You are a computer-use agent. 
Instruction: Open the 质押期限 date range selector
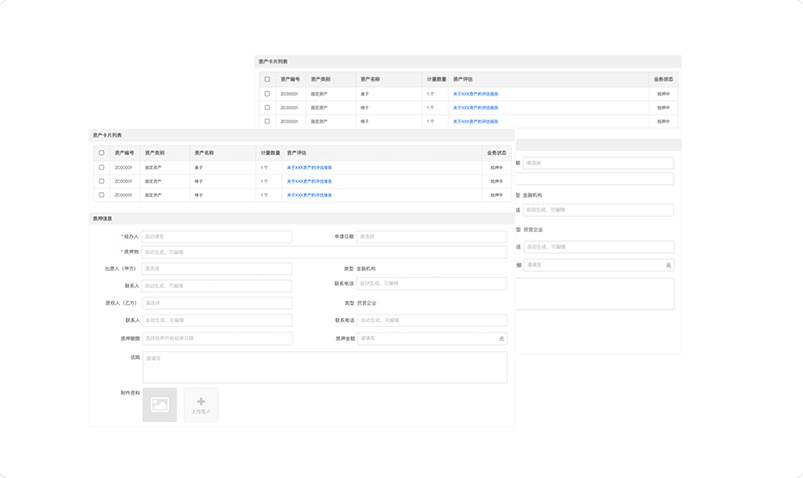216,339
